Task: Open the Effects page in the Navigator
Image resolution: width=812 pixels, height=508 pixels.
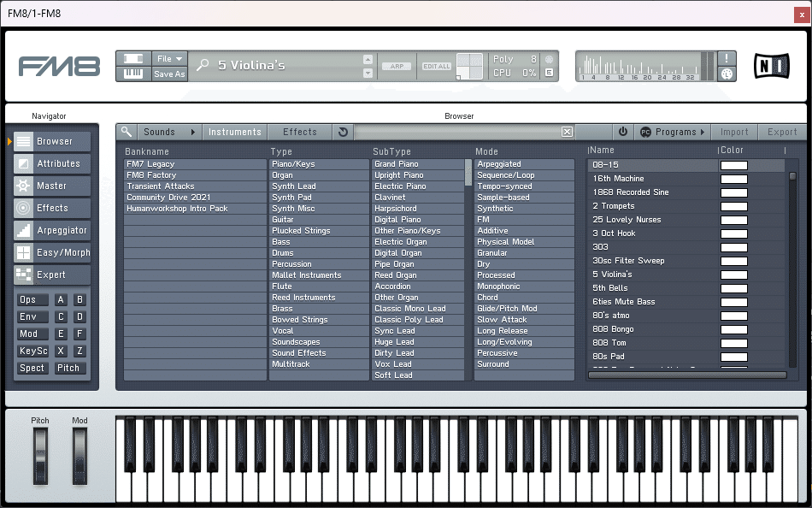Action: 52,209
